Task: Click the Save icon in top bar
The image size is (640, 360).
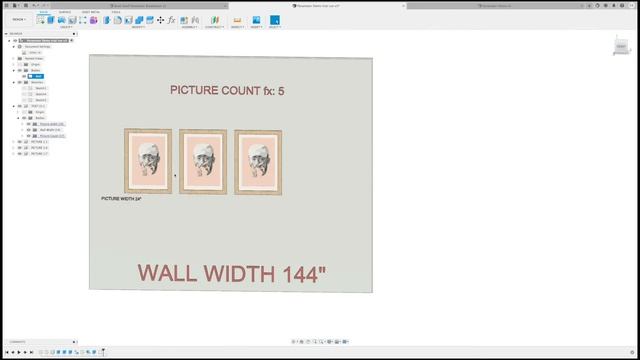Action: click(26, 6)
